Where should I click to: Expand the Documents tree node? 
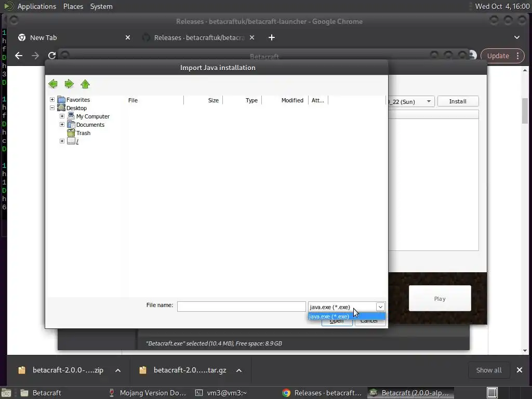(x=62, y=125)
